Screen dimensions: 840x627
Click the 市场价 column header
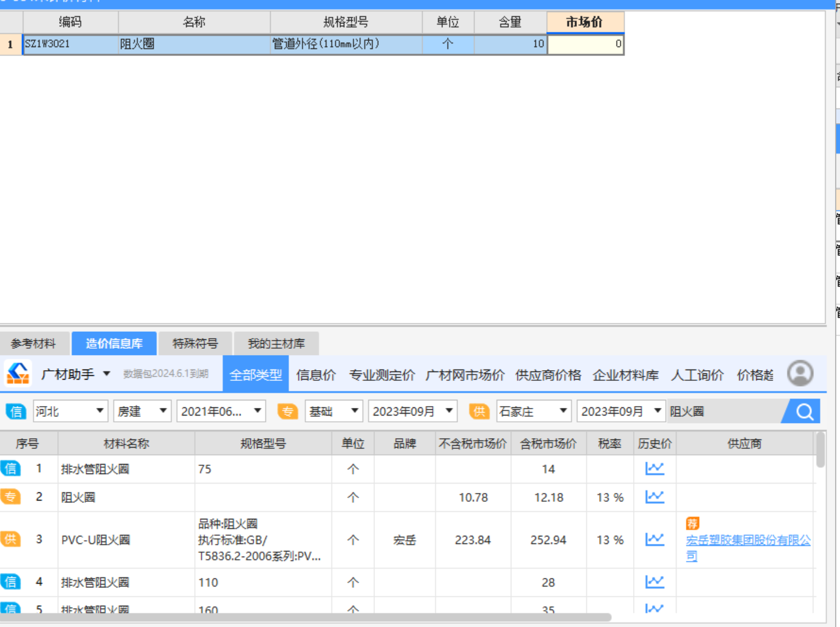click(x=585, y=22)
